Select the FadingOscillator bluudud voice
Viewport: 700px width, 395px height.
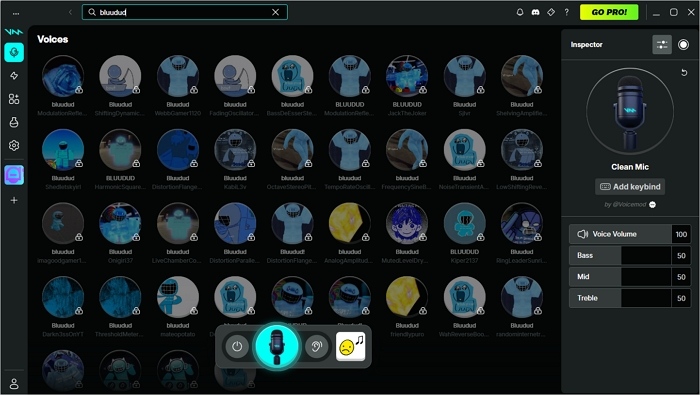(235, 76)
